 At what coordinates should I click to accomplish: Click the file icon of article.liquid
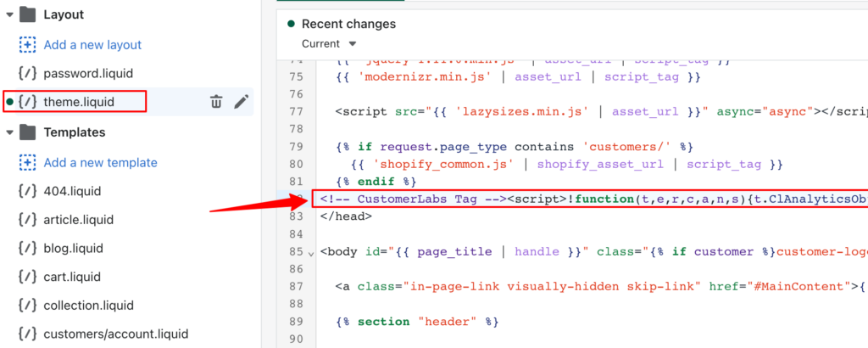28,220
